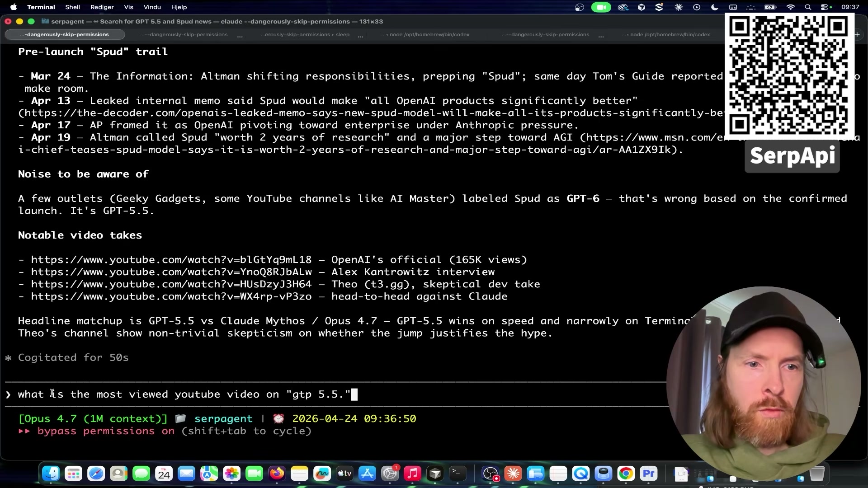Click 'Notable video takes' heading
Screen dimensions: 868x488
pos(80,235)
